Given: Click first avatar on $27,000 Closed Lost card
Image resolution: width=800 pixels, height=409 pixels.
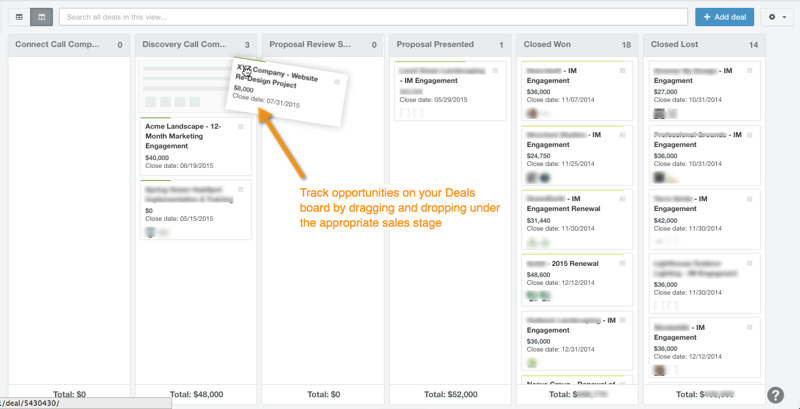Looking at the screenshot, I should coord(659,113).
